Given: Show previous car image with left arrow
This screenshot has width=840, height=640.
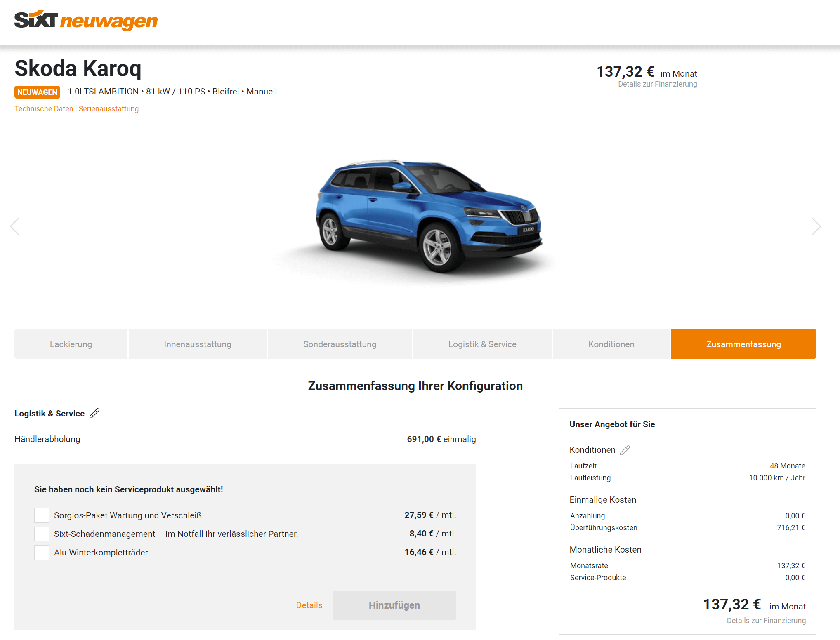Looking at the screenshot, I should (x=15, y=226).
